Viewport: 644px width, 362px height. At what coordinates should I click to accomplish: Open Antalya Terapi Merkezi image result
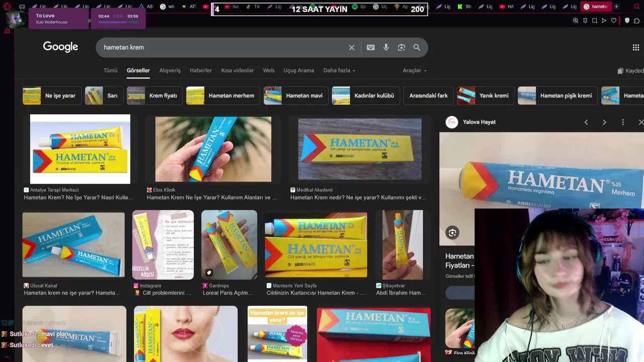80,149
